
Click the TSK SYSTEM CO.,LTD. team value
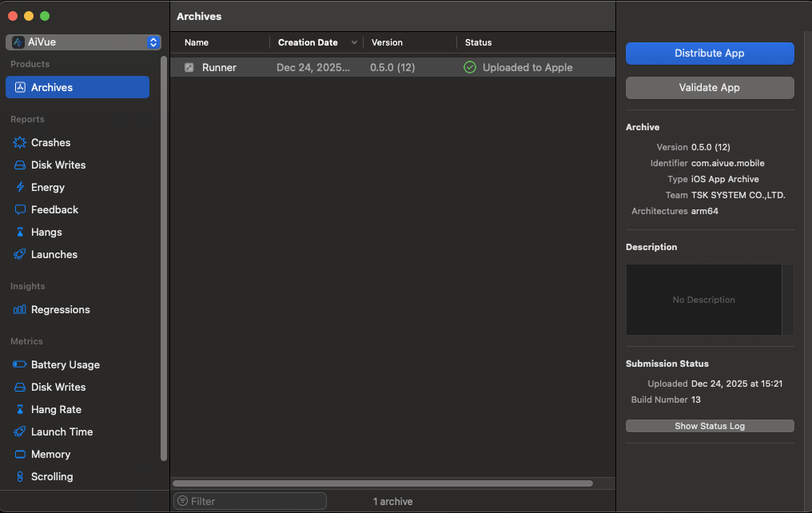click(x=738, y=195)
